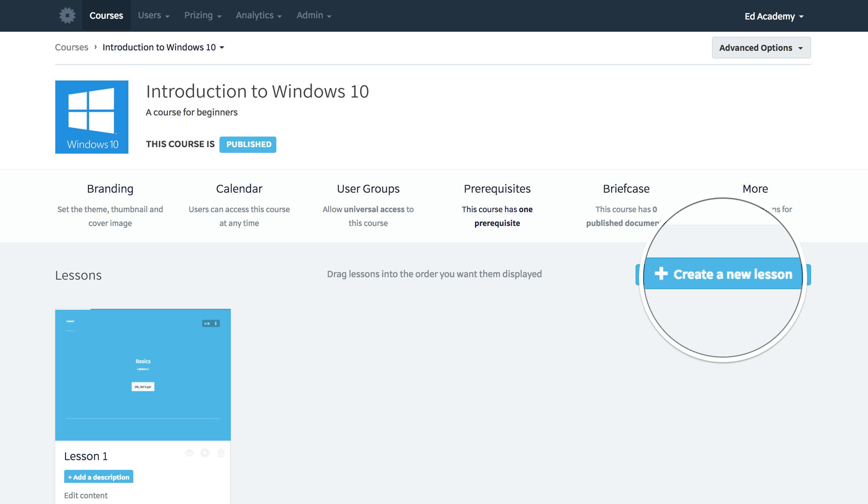Click the Admin navigation dropdown
The image size is (868, 504).
[314, 15]
